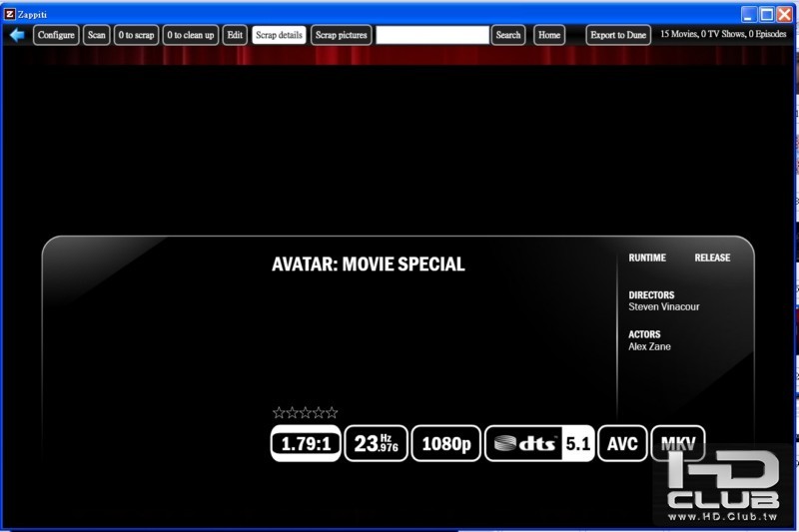
Task: Click the dts 5.1 audio badge
Action: [539, 443]
